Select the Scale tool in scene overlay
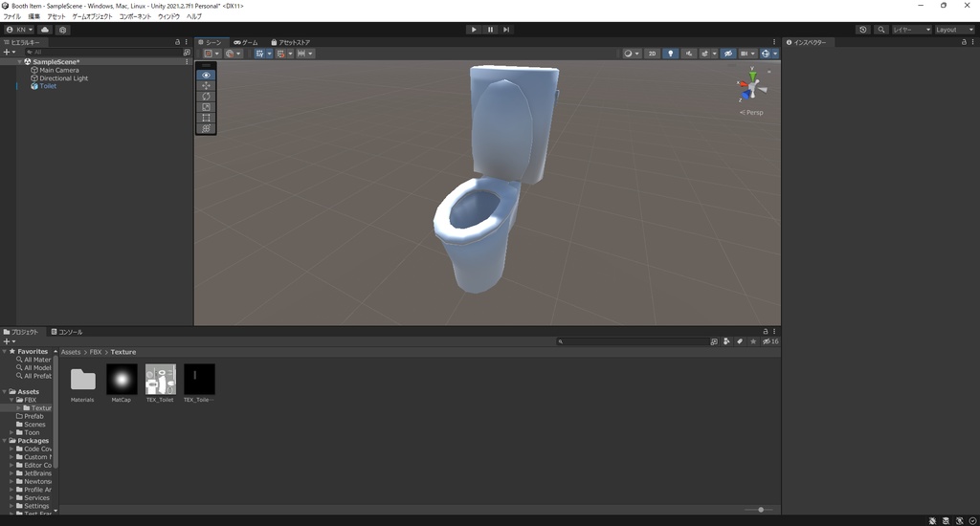This screenshot has width=980, height=526. point(206,107)
